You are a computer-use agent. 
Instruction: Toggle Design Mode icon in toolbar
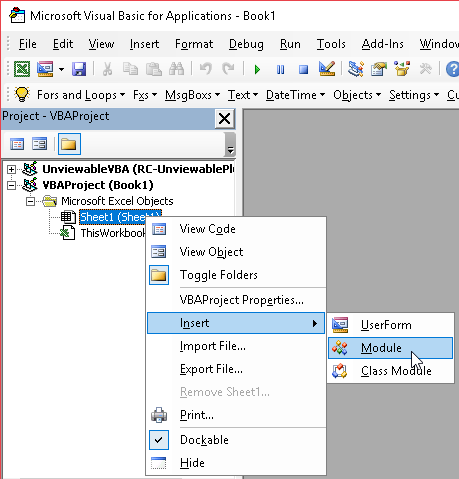point(327,69)
